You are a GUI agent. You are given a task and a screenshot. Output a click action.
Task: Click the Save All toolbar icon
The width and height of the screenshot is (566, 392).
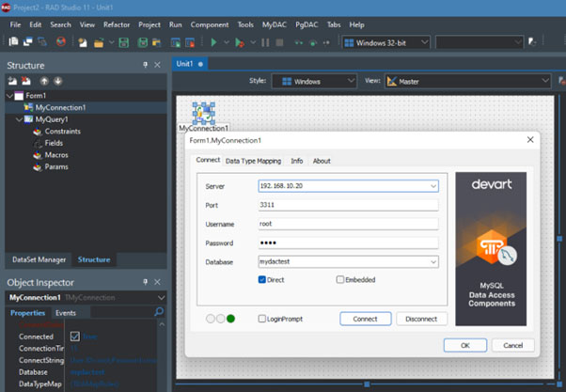tap(143, 42)
